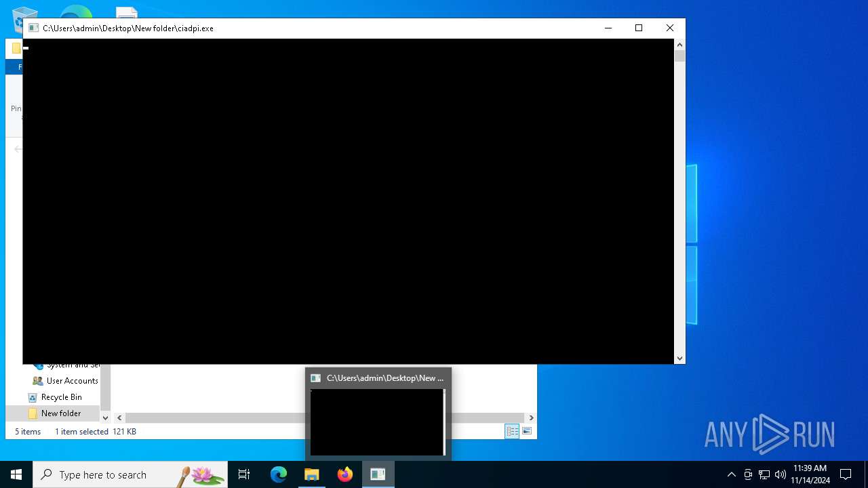Select User Accounts in Explorer navigation pane
This screenshot has height=488, width=868.
pos(72,381)
